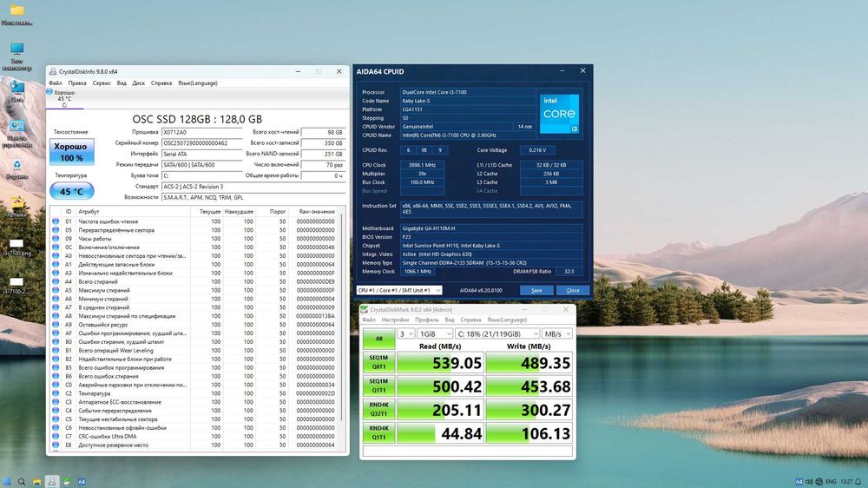868x488 pixels.
Task: Select the Хорошо 45 °C C: disk tab
Action: 63,99
